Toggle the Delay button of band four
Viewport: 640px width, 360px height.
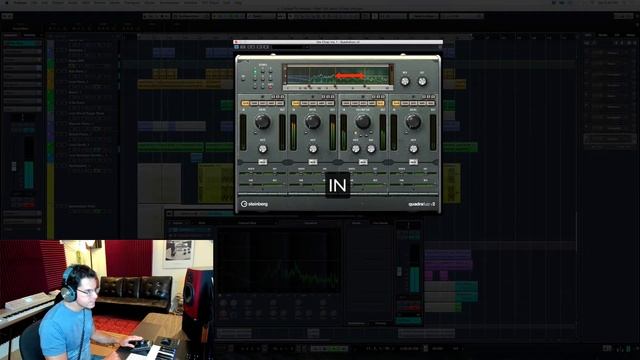pos(413,162)
